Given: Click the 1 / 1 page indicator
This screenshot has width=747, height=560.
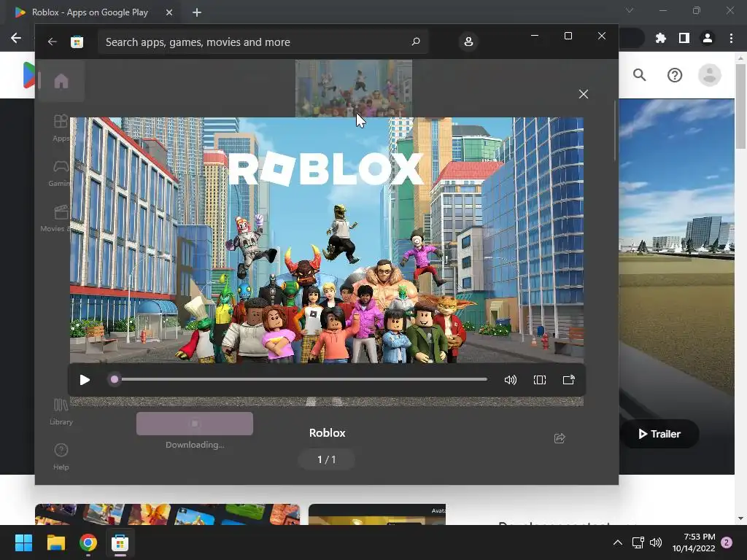Looking at the screenshot, I should [x=327, y=459].
